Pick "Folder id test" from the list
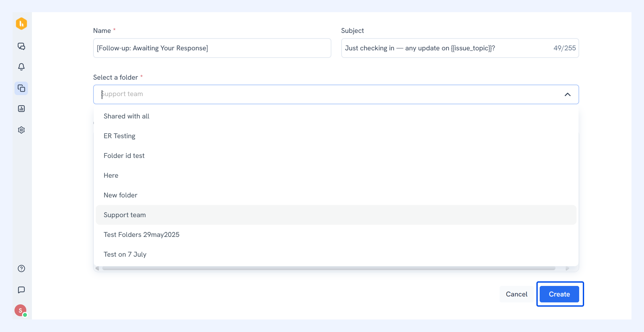This screenshot has height=332, width=644. (336, 156)
